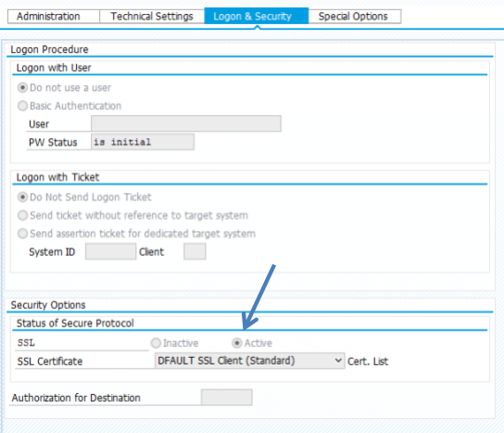Click the User input field
Screen dimensions: 504x433
[186, 123]
